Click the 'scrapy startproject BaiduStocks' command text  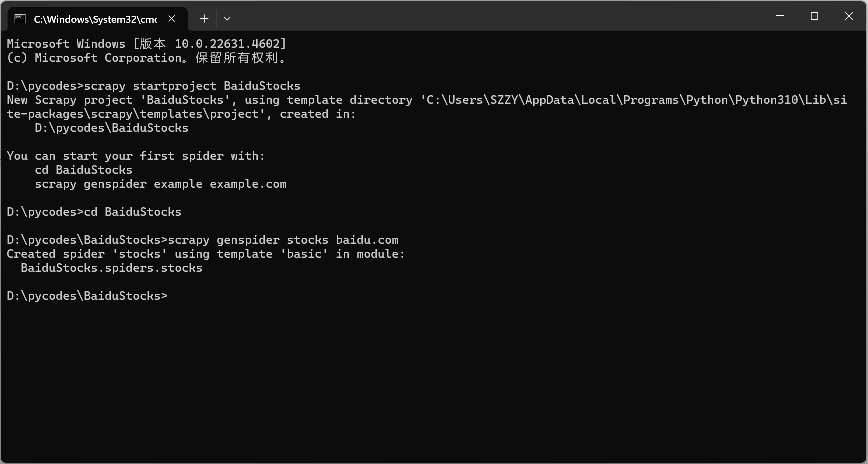pyautogui.click(x=192, y=86)
